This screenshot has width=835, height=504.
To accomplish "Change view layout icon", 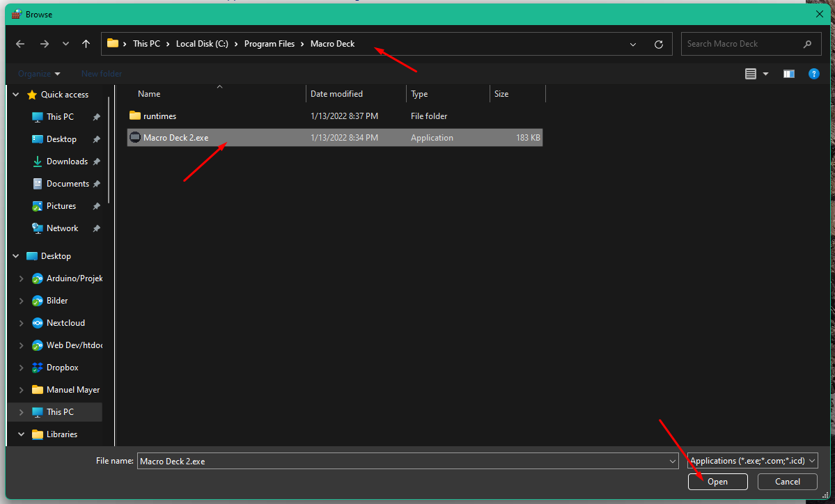I will click(750, 74).
